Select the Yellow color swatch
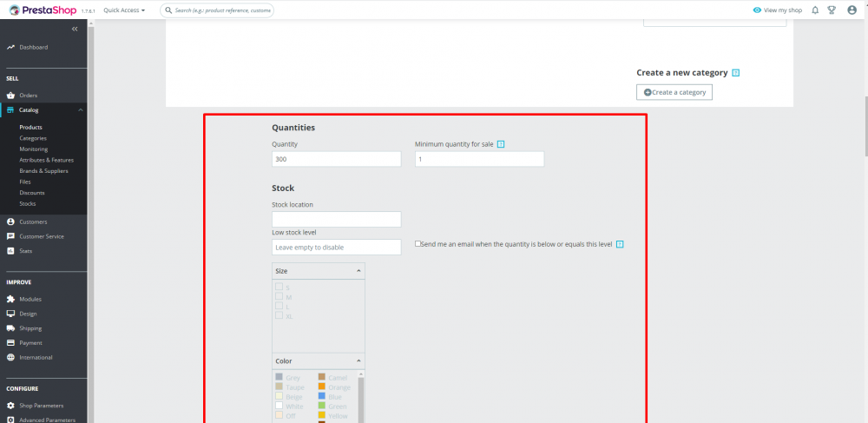Viewport: 868px width, 423px height. [322, 414]
